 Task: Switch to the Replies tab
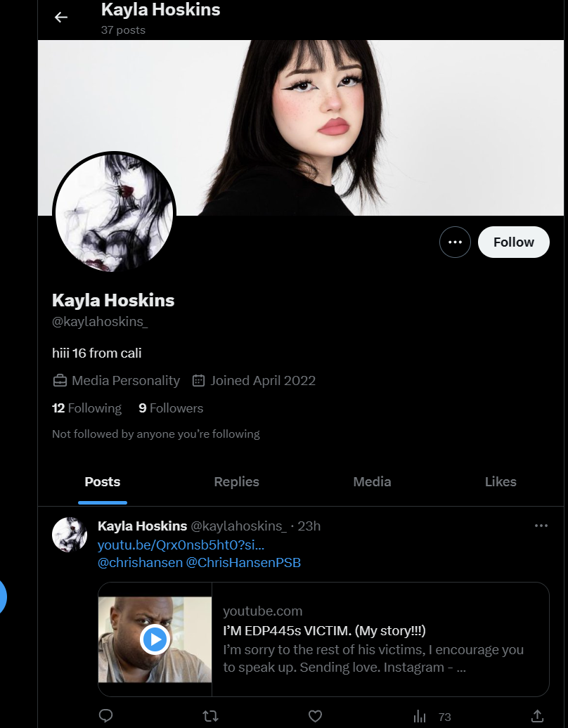point(236,482)
